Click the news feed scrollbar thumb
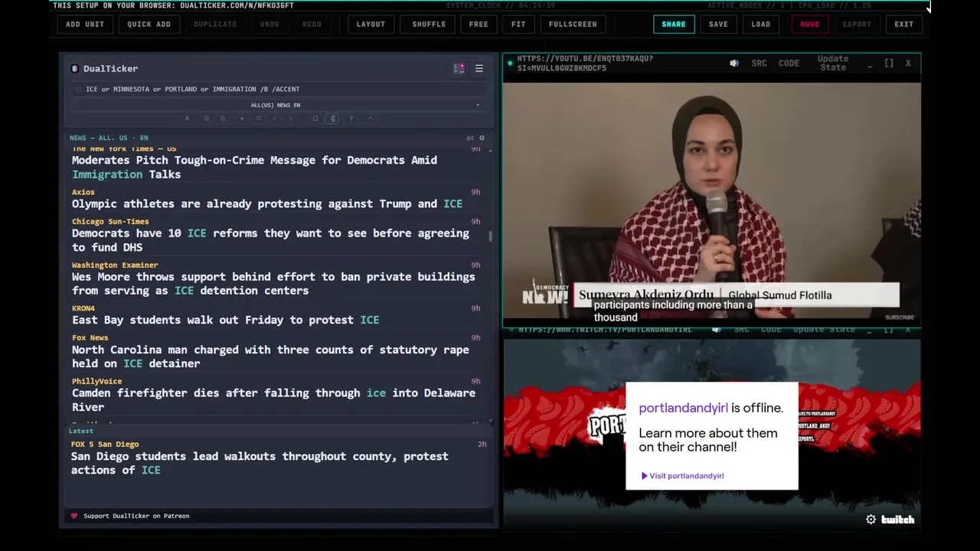The height and width of the screenshot is (551, 980). [x=491, y=236]
